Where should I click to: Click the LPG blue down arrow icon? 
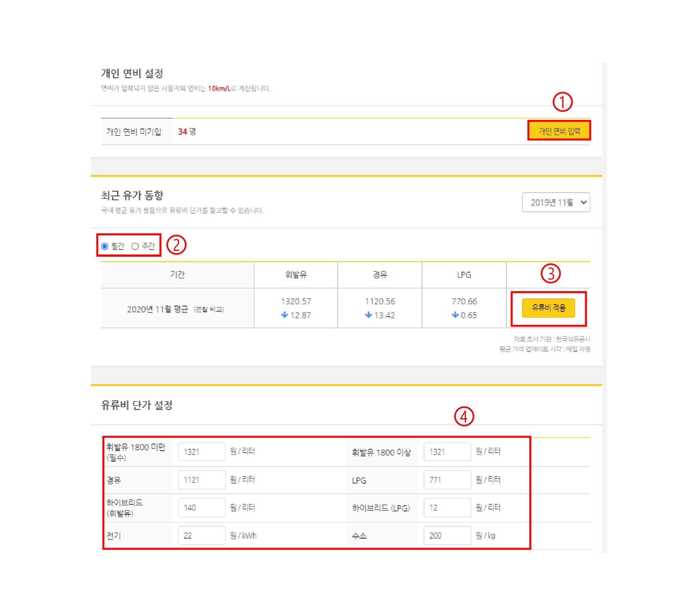pyautogui.click(x=455, y=315)
